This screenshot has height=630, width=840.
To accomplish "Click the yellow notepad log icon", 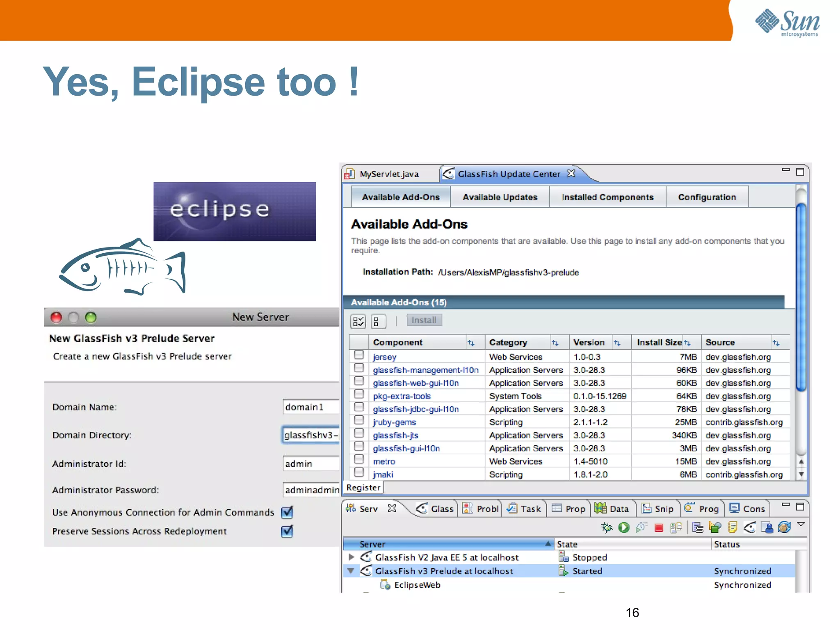I will pyautogui.click(x=732, y=527).
